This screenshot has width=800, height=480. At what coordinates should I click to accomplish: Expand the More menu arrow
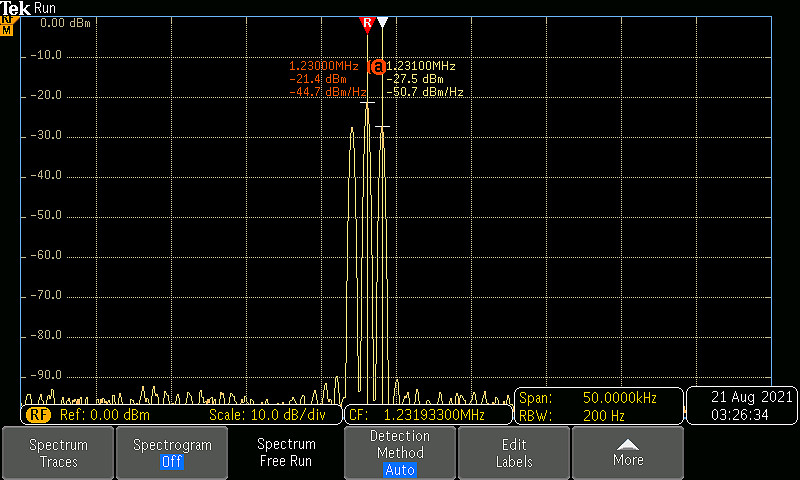click(x=628, y=453)
